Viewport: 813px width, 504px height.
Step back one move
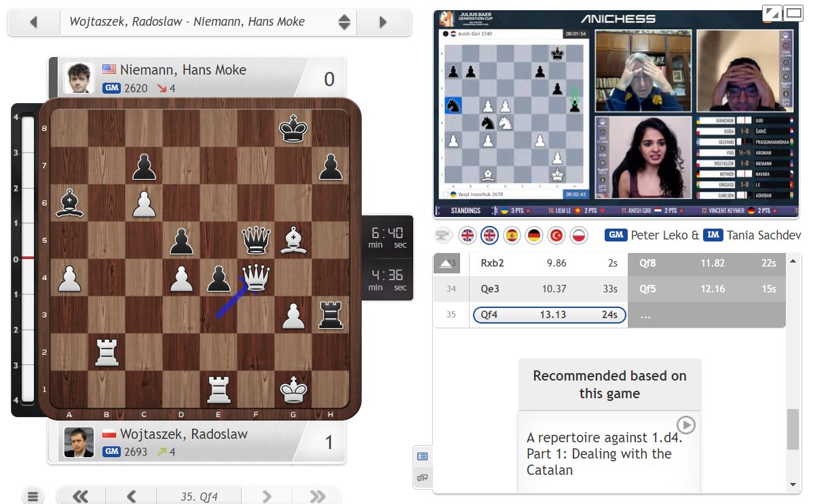pyautogui.click(x=131, y=497)
